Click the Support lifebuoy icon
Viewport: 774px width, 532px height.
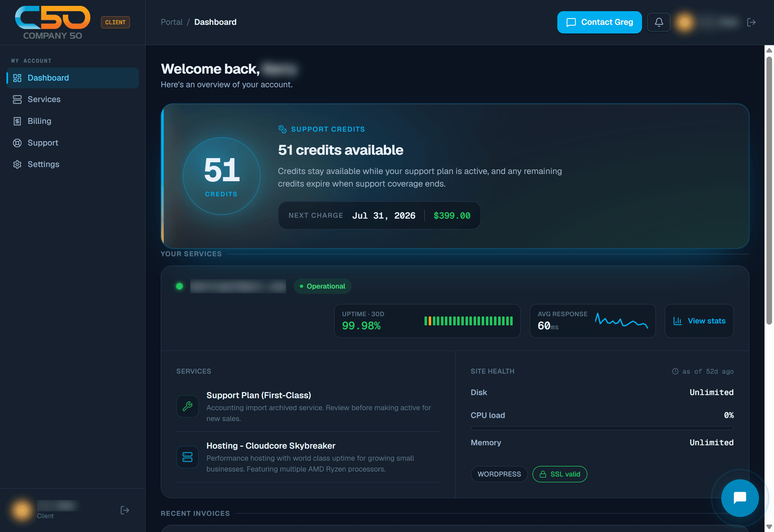click(x=17, y=143)
